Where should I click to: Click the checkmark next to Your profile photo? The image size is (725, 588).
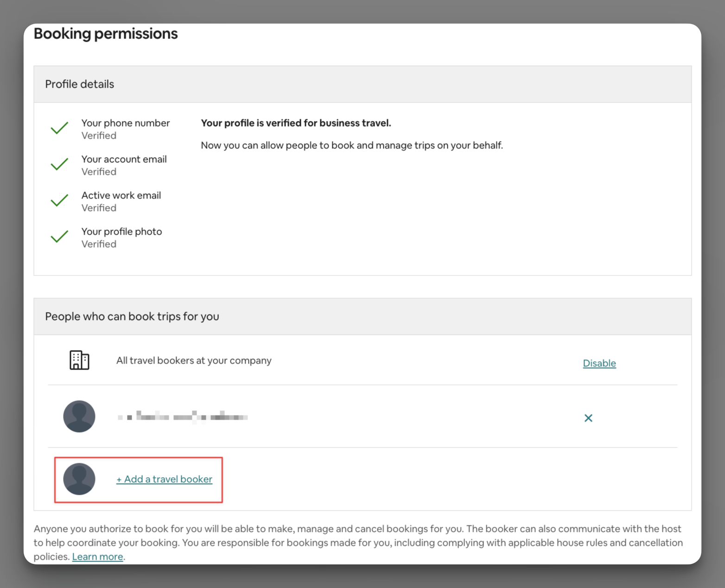point(59,236)
